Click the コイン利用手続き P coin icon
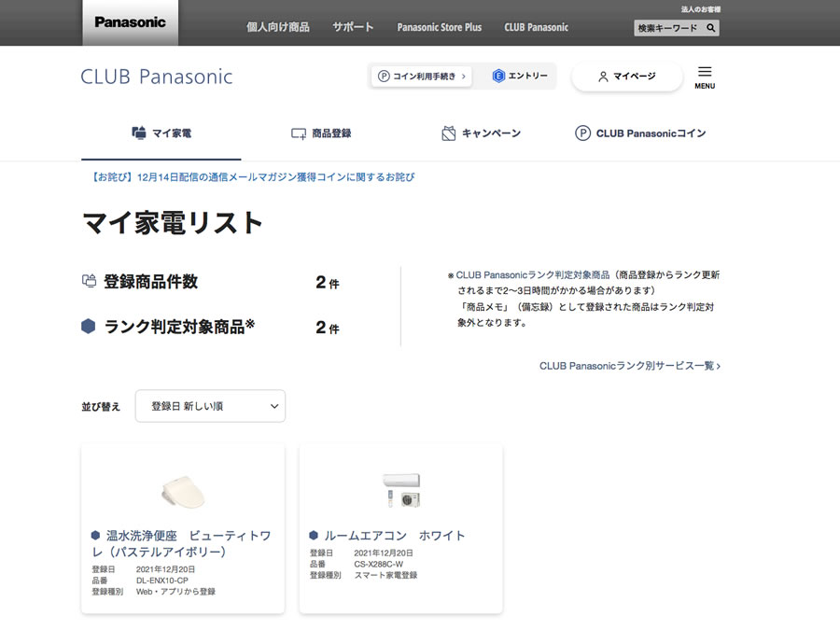The height and width of the screenshot is (630, 840). point(384,77)
